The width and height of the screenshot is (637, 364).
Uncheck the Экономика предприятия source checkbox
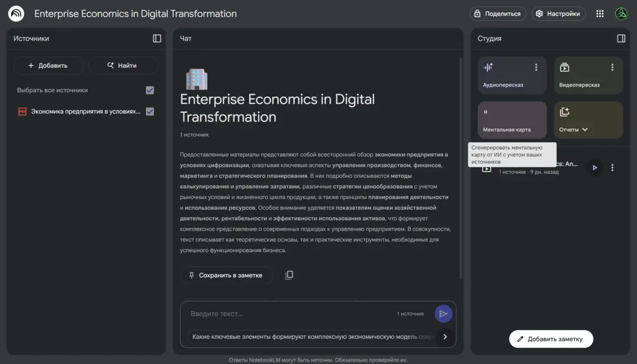click(x=150, y=112)
